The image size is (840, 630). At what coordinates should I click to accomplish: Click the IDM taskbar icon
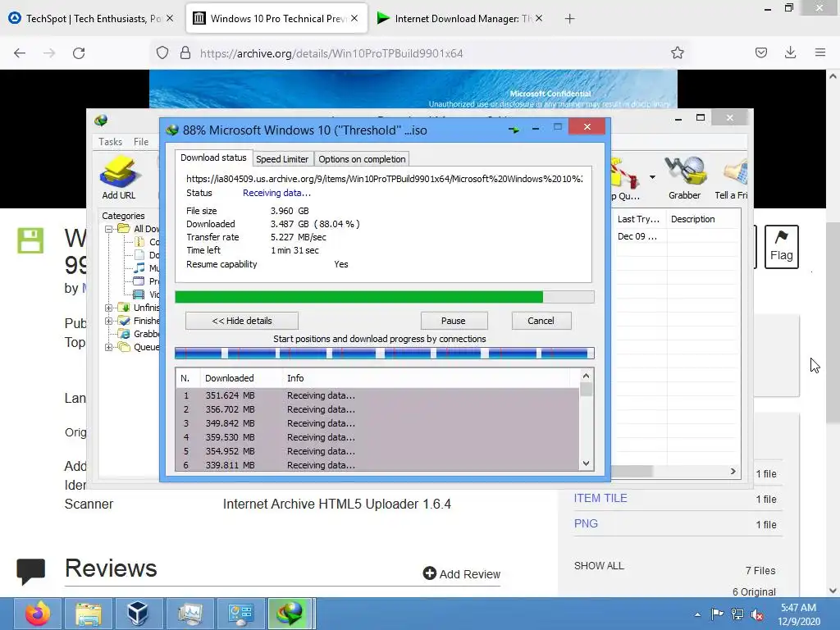pyautogui.click(x=290, y=614)
